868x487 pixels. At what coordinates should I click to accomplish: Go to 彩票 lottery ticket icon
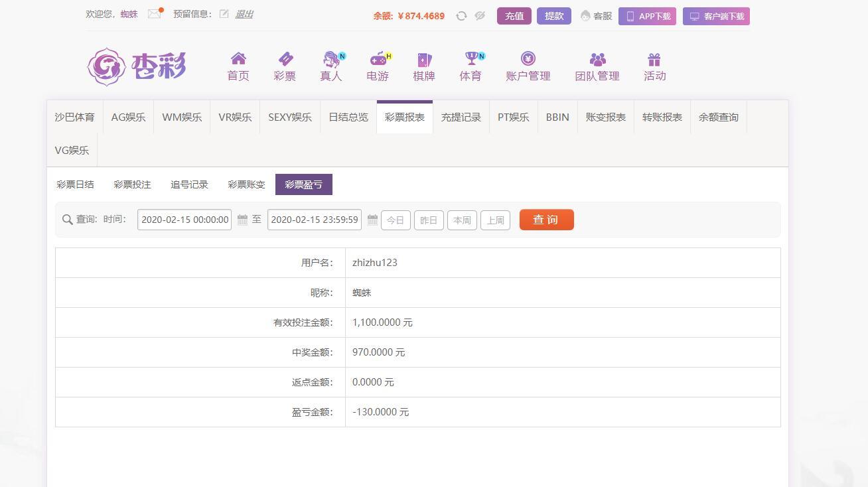pos(285,59)
